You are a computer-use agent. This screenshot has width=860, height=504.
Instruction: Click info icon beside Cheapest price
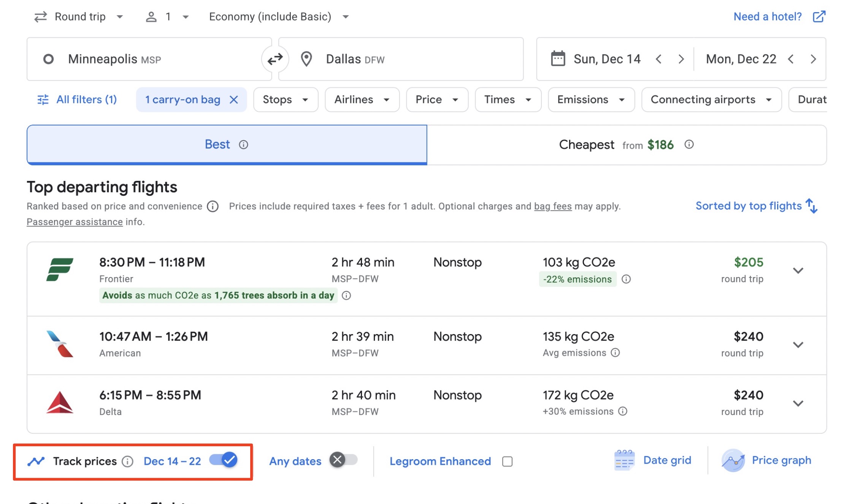pyautogui.click(x=689, y=144)
